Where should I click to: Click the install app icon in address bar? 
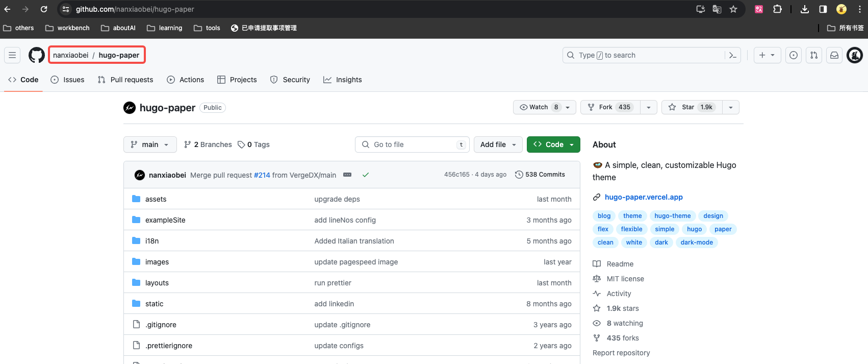click(701, 9)
